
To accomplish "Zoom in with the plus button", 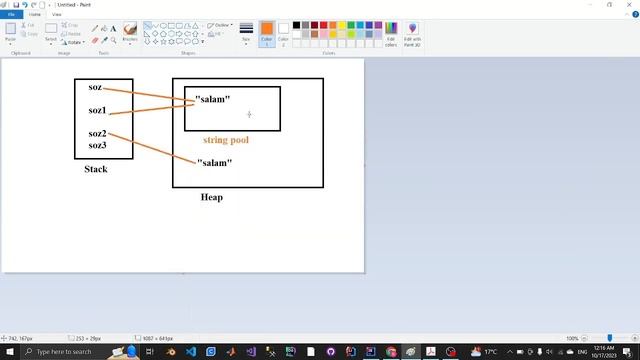I will [x=635, y=338].
